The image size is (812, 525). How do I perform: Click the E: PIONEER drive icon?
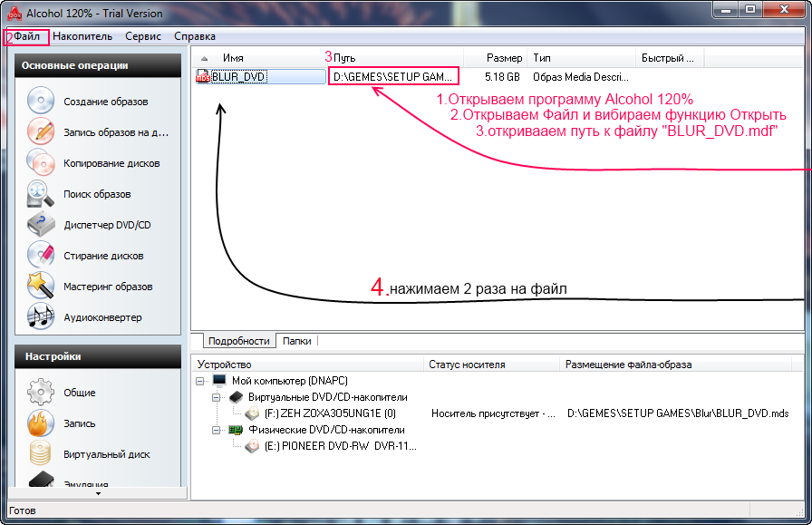tap(252, 446)
